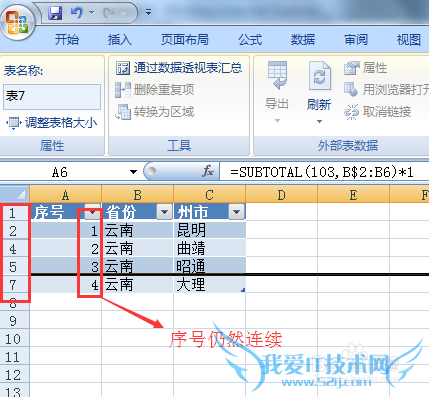The image size is (429, 397).
Task: Select column A header
Action: coord(65,194)
